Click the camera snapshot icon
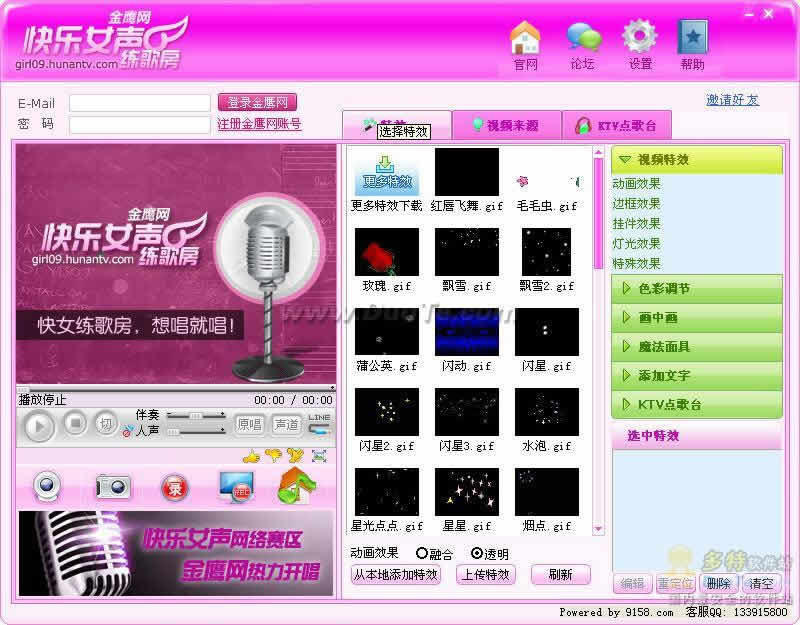Image resolution: width=800 pixels, height=625 pixels. pyautogui.click(x=113, y=487)
